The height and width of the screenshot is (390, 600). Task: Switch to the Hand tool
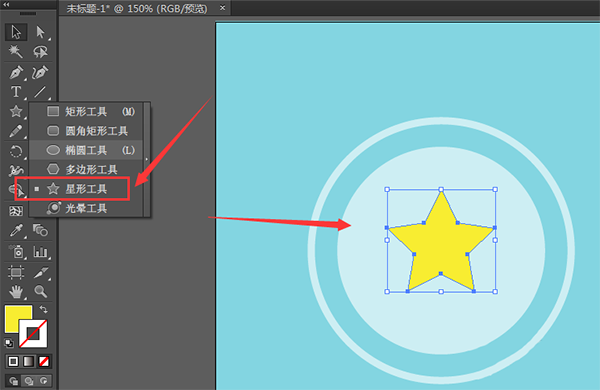16,292
